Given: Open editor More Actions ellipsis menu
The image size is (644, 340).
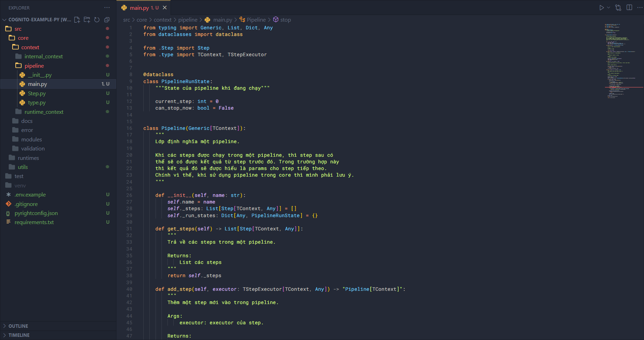Looking at the screenshot, I should pos(639,8).
